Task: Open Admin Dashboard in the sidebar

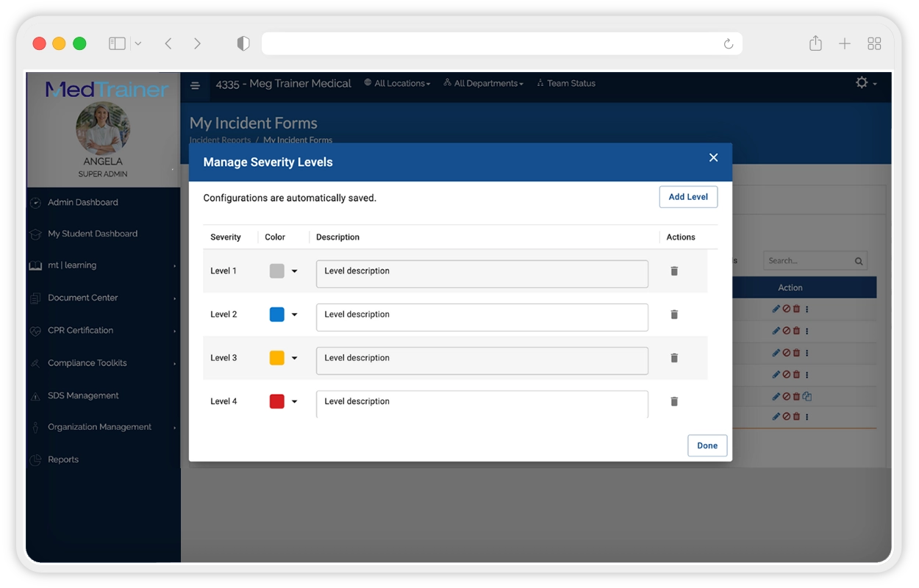Action: pyautogui.click(x=82, y=202)
